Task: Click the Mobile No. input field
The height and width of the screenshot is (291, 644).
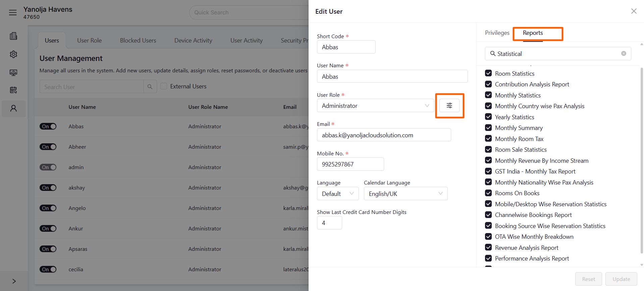Action: (350, 164)
